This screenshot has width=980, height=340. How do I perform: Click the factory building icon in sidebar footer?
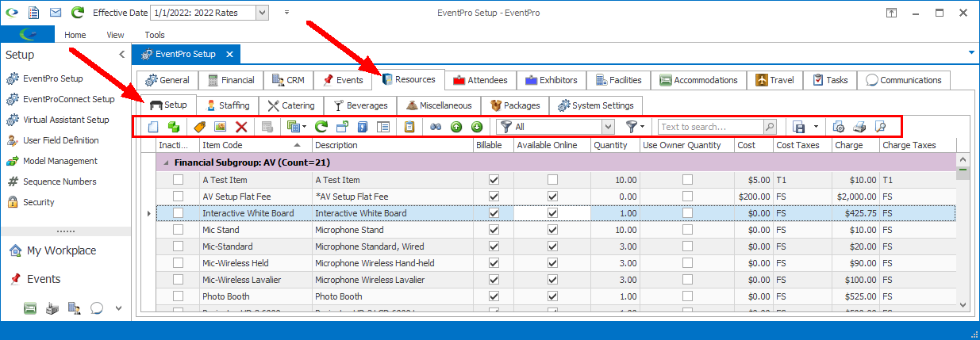pos(52,308)
